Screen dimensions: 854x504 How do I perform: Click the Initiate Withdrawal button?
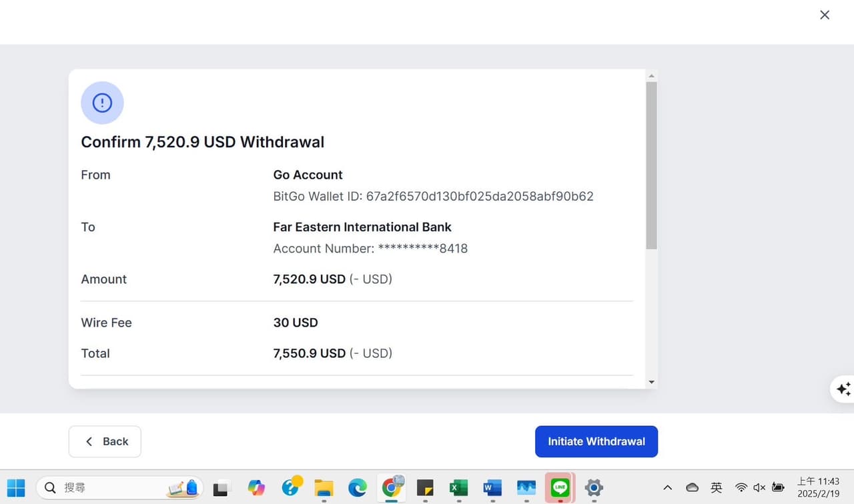(596, 441)
